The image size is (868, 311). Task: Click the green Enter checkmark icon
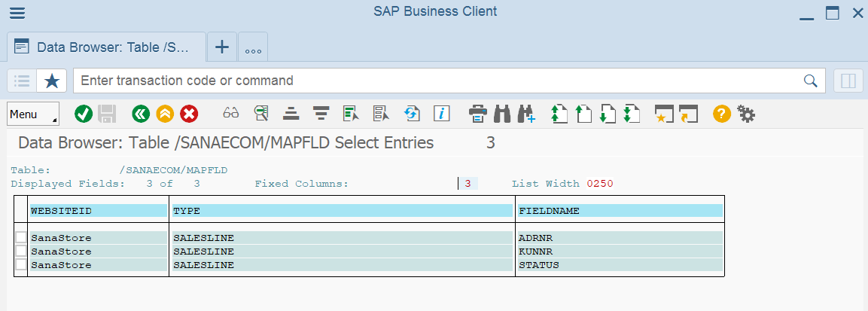pyautogui.click(x=83, y=114)
